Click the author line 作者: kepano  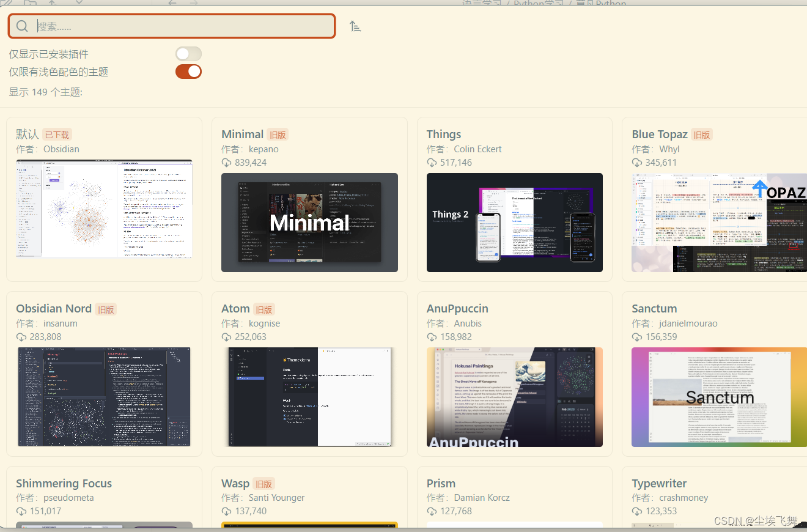pyautogui.click(x=250, y=149)
